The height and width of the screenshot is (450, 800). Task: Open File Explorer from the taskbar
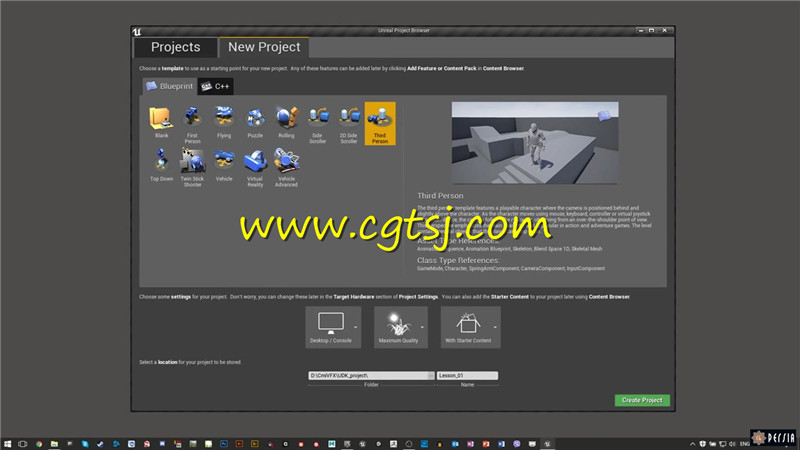coord(54,444)
